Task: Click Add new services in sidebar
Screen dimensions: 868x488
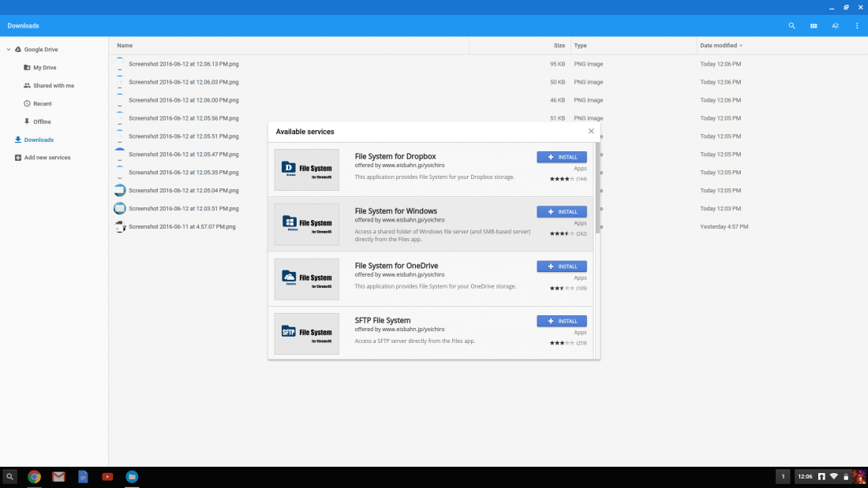Action: pyautogui.click(x=47, y=158)
